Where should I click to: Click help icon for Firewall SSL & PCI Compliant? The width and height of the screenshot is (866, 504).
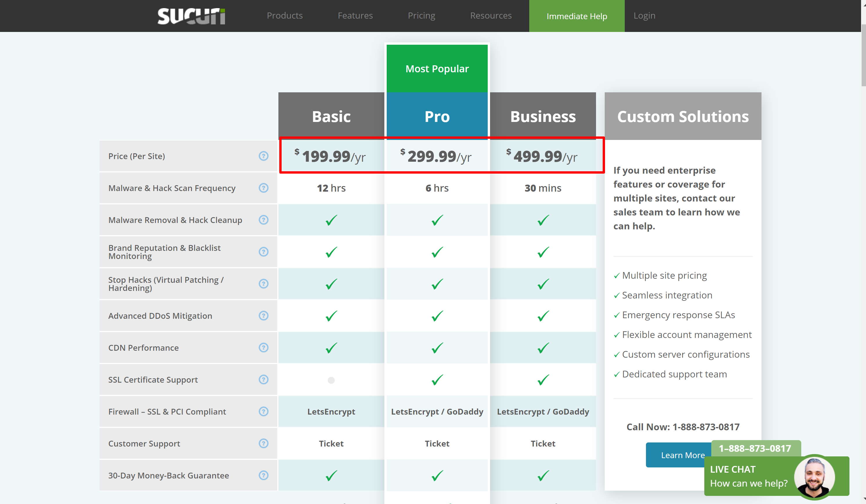(x=263, y=412)
